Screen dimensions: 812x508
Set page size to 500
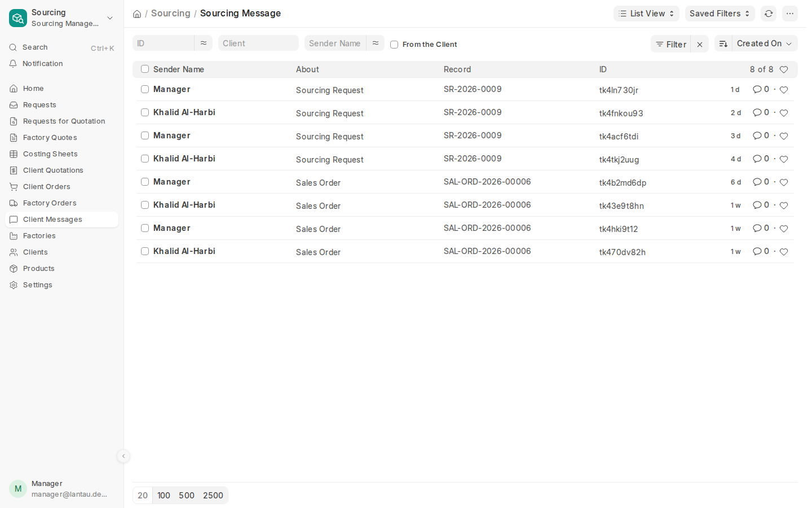(x=187, y=496)
